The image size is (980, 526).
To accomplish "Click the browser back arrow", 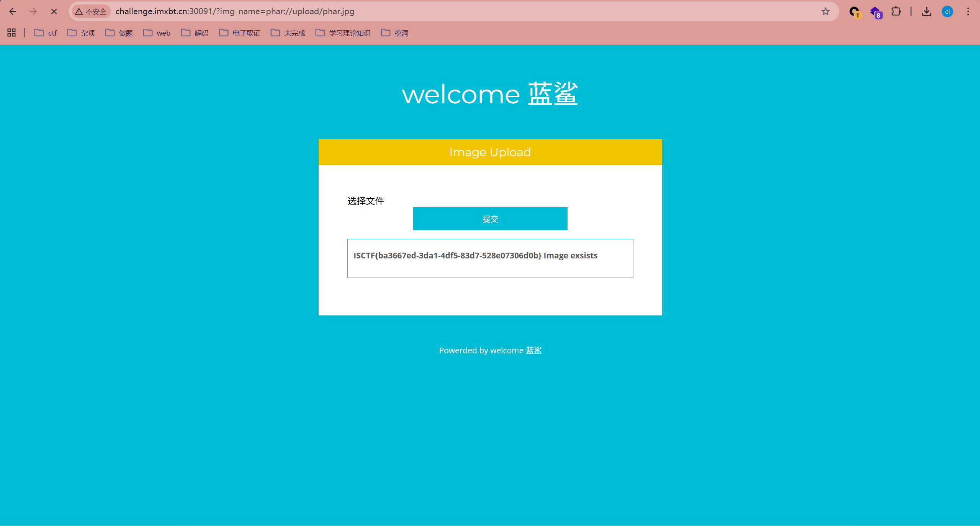I will pyautogui.click(x=13, y=11).
